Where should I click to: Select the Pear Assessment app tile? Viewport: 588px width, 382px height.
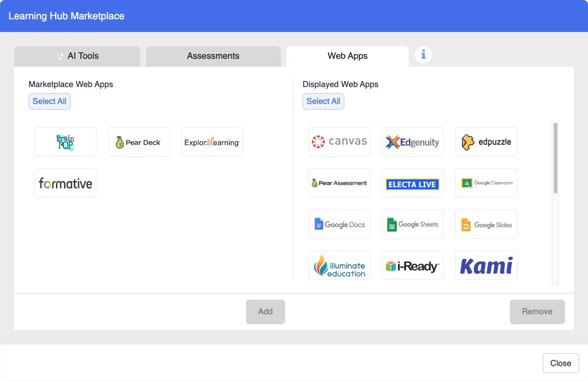coord(339,183)
